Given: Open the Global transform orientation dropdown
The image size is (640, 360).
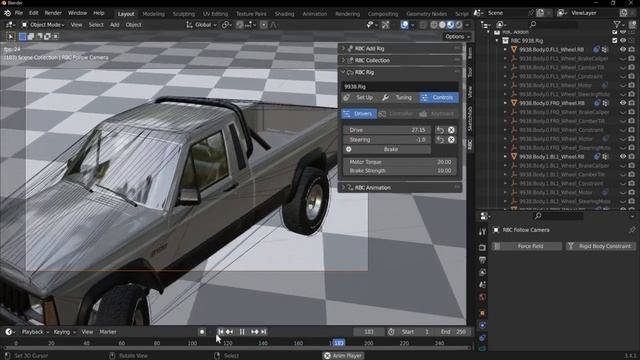Looking at the screenshot, I should [x=201, y=25].
